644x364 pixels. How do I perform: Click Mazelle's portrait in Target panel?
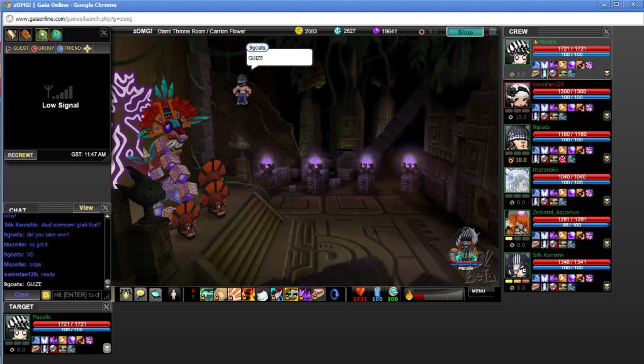pyautogui.click(x=17, y=327)
